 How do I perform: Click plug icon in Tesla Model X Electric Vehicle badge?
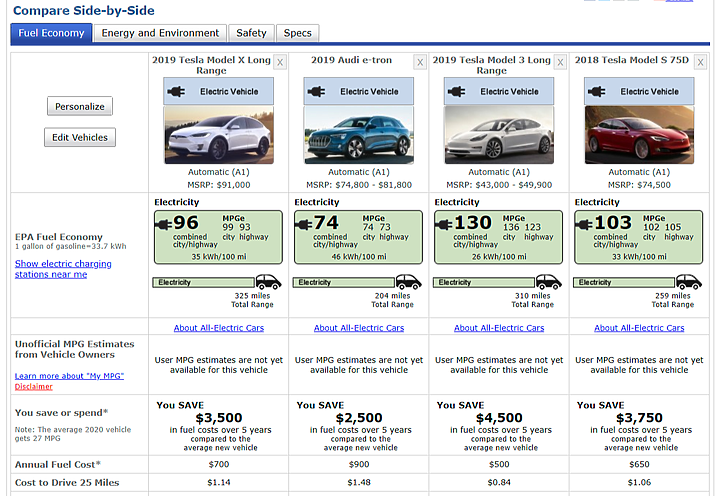[176, 92]
